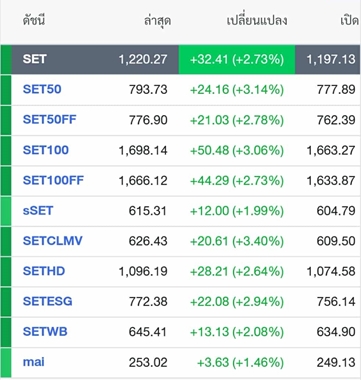Click the เปลี่ยนแปลง column header
This screenshot has width=361, height=380.
point(257,21)
